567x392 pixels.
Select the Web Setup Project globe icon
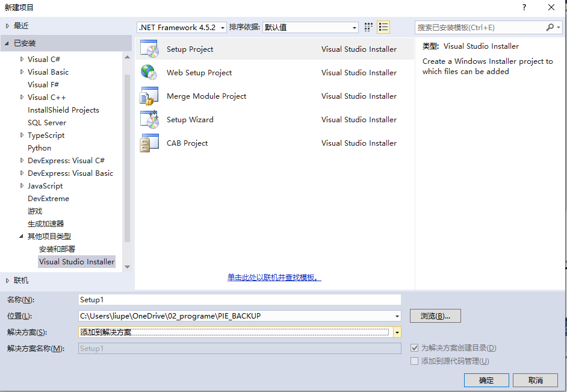149,72
